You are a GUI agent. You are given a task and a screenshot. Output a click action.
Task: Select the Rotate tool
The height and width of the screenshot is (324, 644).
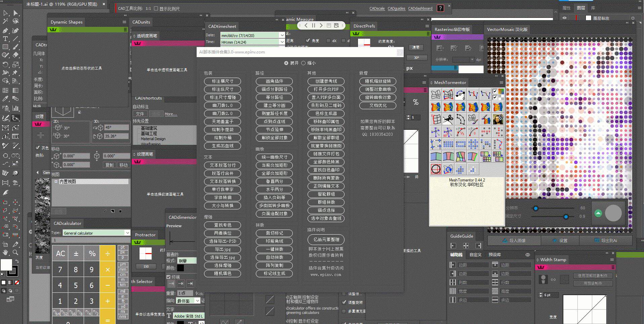(6, 65)
